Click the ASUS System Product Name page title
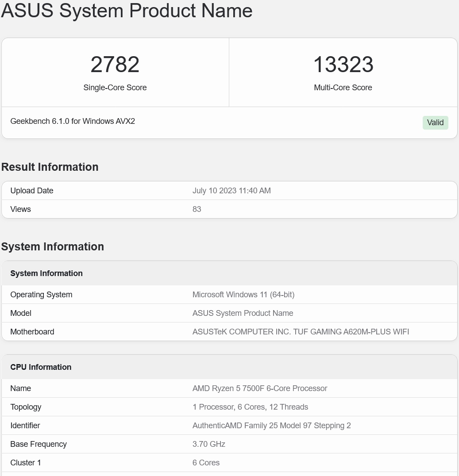The image size is (459, 476). 127,11
